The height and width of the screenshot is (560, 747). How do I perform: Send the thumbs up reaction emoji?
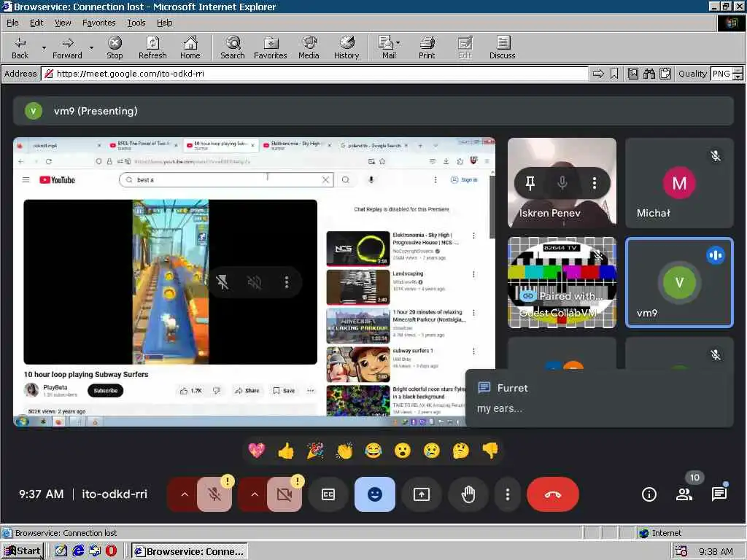[x=286, y=450]
